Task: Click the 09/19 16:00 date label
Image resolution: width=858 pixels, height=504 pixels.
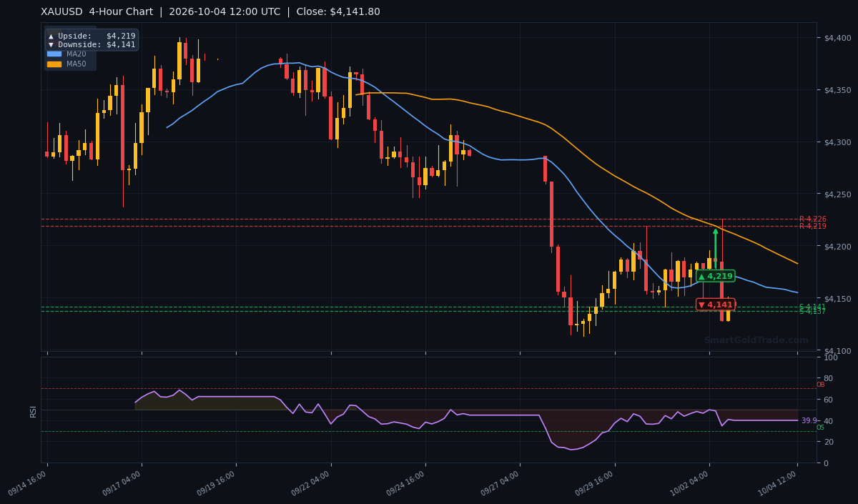Action: click(216, 483)
